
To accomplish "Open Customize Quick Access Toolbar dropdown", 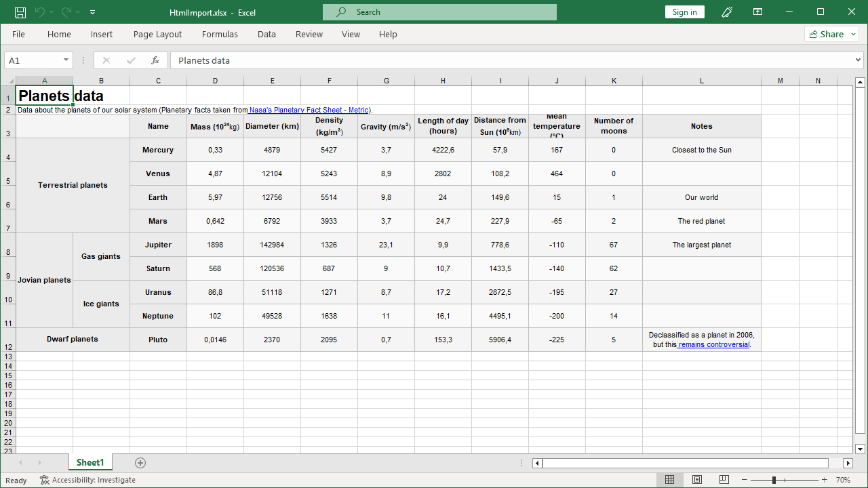I will [92, 12].
